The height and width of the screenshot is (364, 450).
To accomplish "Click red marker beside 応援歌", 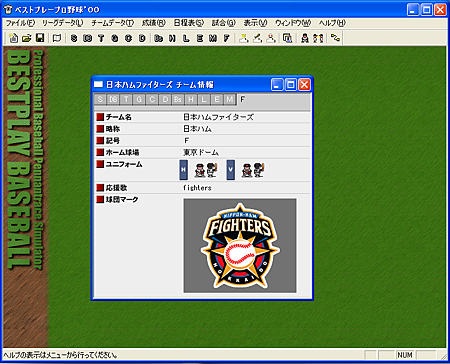I will coord(100,187).
